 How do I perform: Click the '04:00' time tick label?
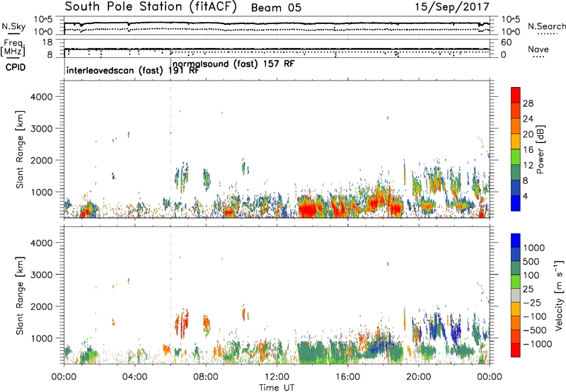click(135, 377)
